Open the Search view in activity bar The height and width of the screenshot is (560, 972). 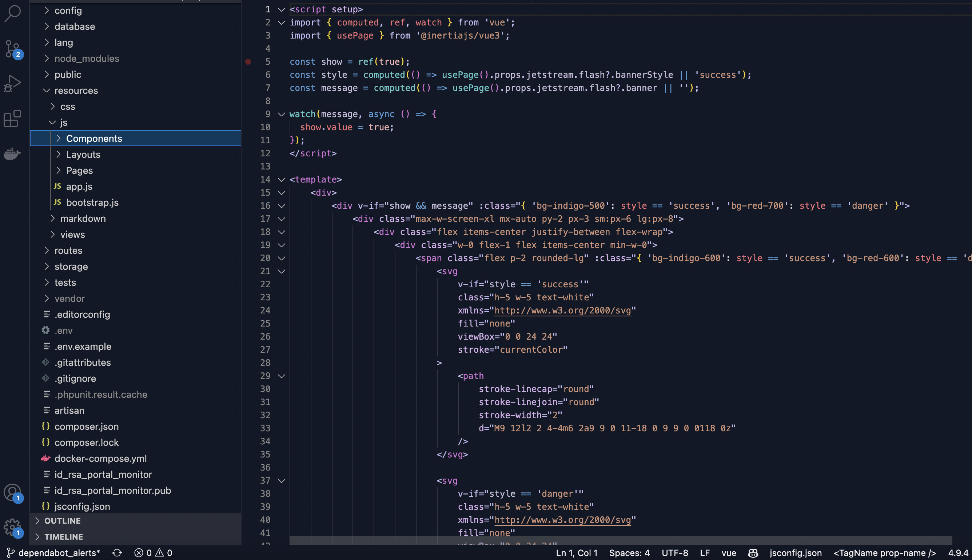(x=13, y=13)
